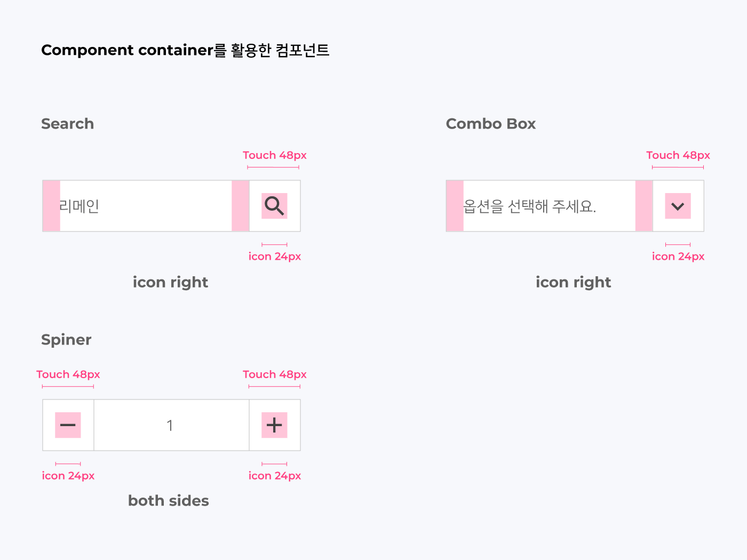Image resolution: width=747 pixels, height=560 pixels.
Task: Click the magnifying glass search icon
Action: coord(274,206)
